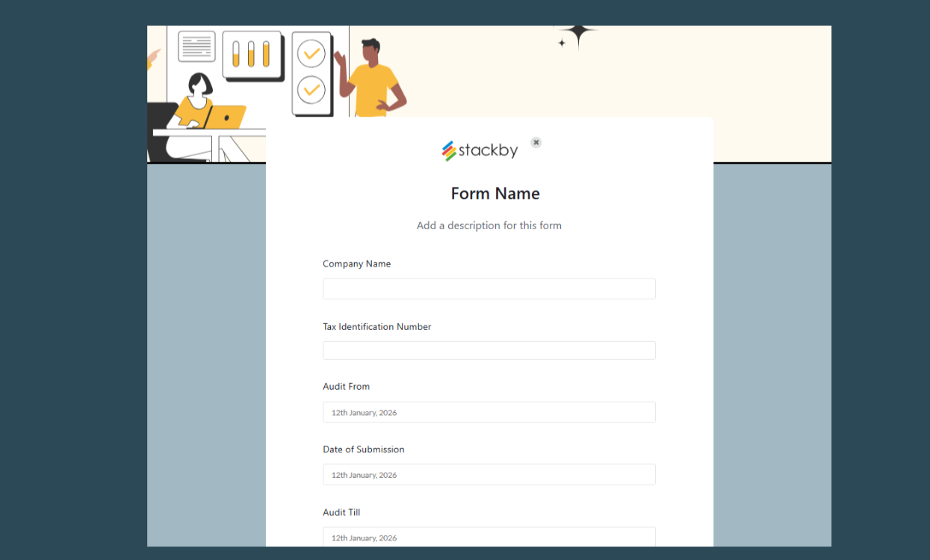Click the Tax Identification Number label
This screenshot has width=930, height=560.
pos(376,326)
